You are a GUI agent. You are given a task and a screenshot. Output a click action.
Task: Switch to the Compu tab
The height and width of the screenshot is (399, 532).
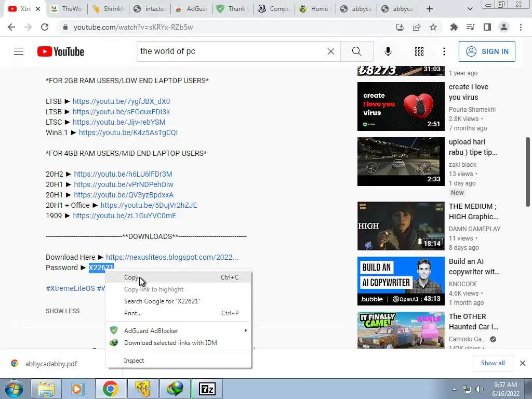tap(274, 9)
